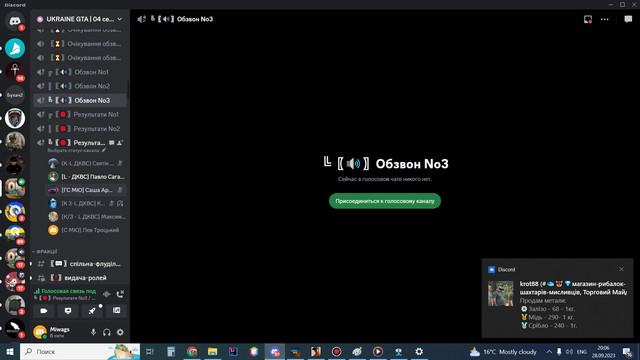Deafen with the headphones icon

tap(107, 332)
